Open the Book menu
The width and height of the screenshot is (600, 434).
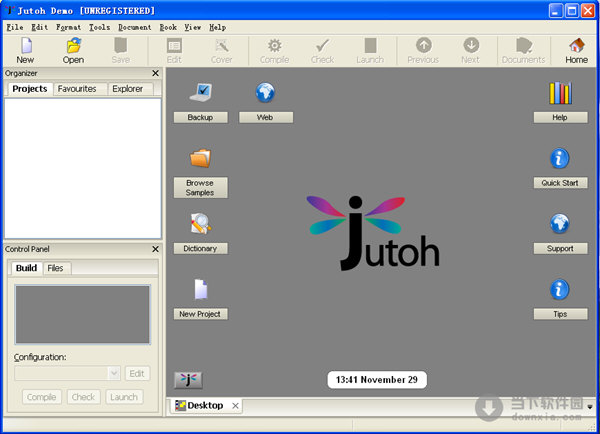pos(168,27)
